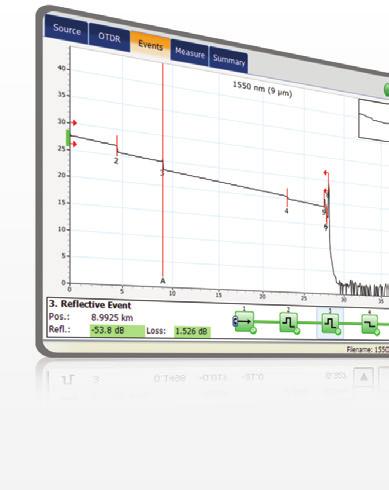Image resolution: width=389 pixels, height=490 pixels.
Task: Open the Source tab
Action: (66, 29)
